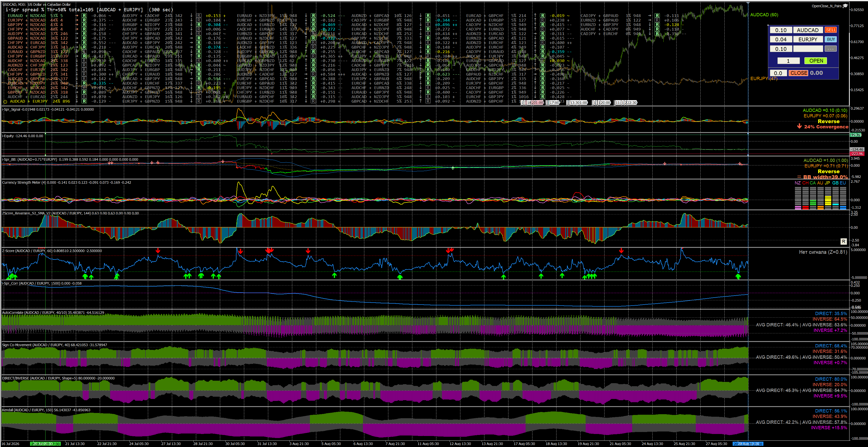868x447 pixels.
Task: Select the GBPJPY + NZDCAD pair label
Action: pyautogui.click(x=26, y=25)
